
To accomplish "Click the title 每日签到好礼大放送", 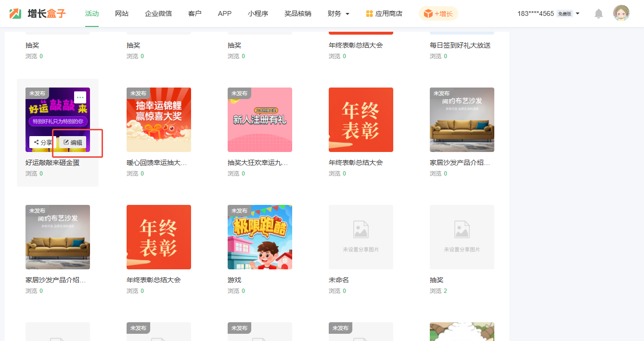I will pos(460,45).
